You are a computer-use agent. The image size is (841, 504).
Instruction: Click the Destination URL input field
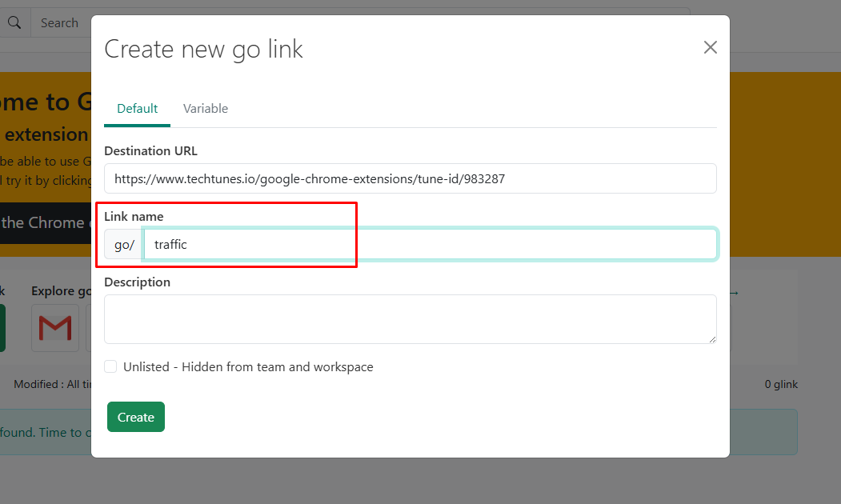click(x=410, y=178)
